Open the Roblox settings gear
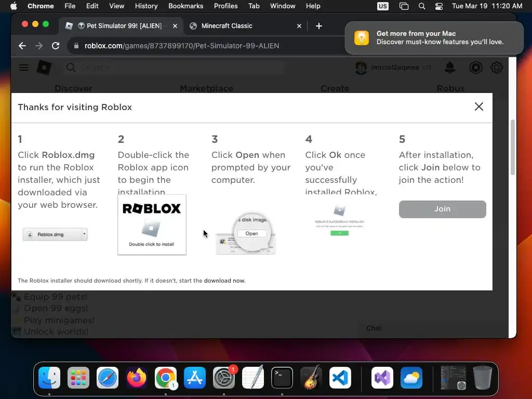 [496, 68]
